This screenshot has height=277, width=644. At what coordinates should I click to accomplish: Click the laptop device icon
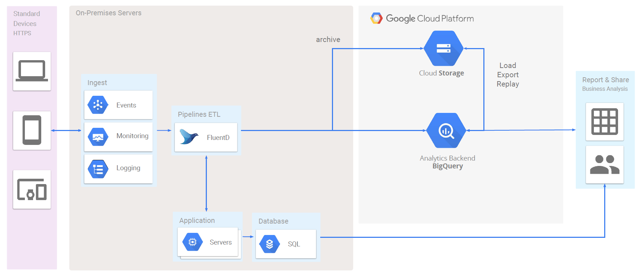point(32,71)
